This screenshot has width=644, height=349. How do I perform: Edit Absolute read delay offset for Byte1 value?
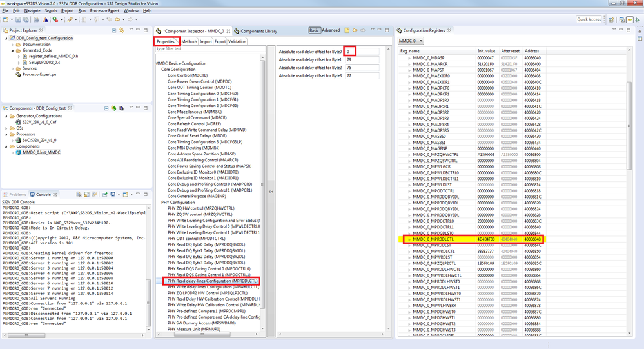click(x=362, y=59)
